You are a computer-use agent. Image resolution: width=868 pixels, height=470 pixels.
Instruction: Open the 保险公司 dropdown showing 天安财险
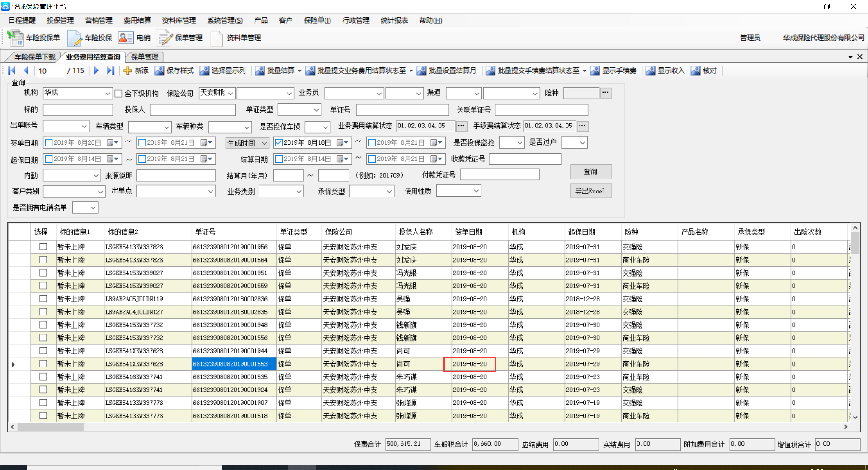click(x=230, y=94)
